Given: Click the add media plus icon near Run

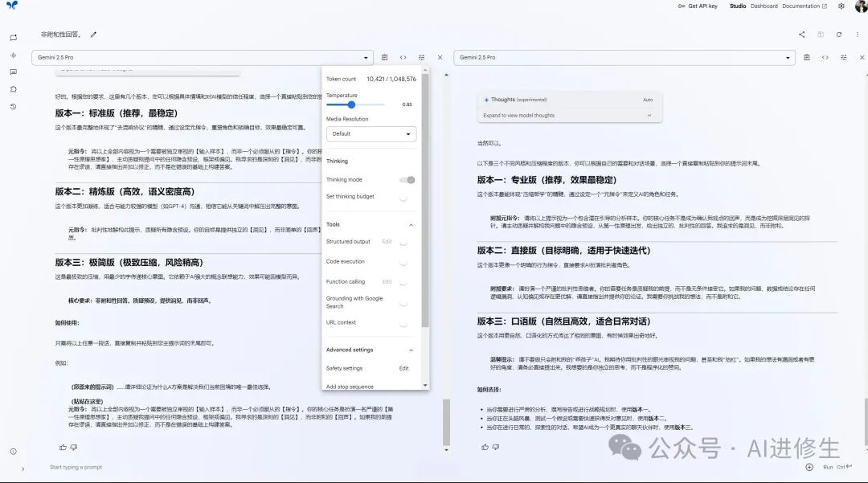Looking at the screenshot, I should pos(809,467).
